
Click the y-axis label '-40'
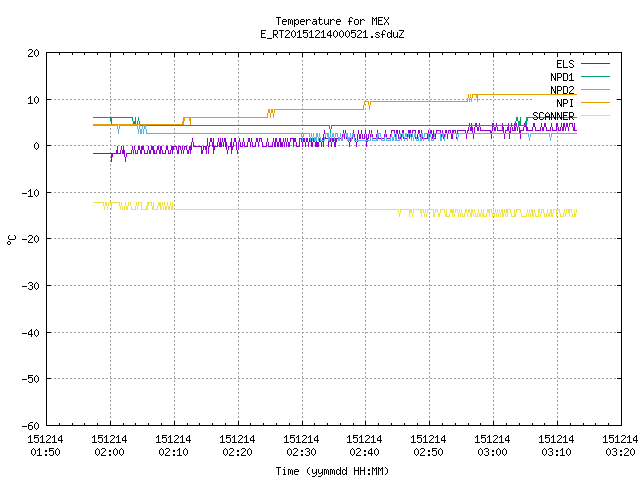[31, 333]
